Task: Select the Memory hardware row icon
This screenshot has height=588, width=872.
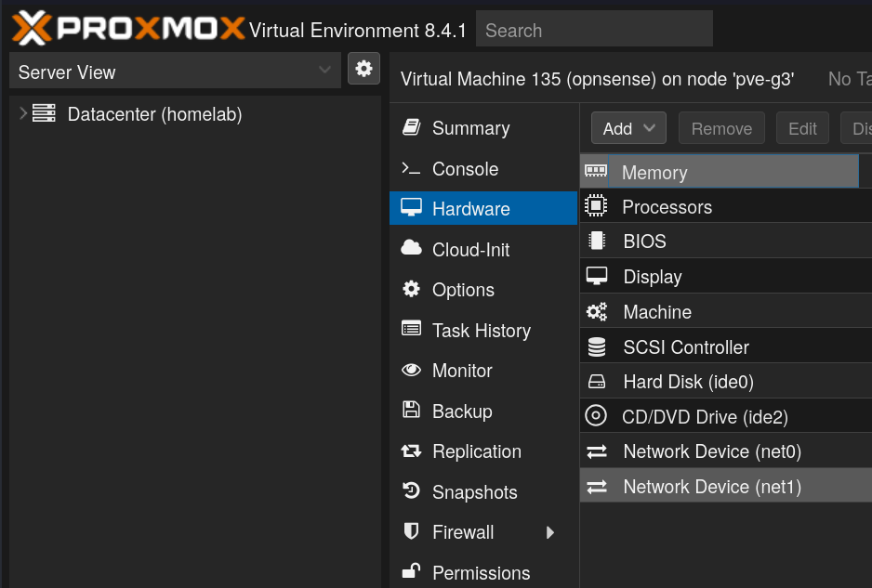Action: [x=596, y=172]
